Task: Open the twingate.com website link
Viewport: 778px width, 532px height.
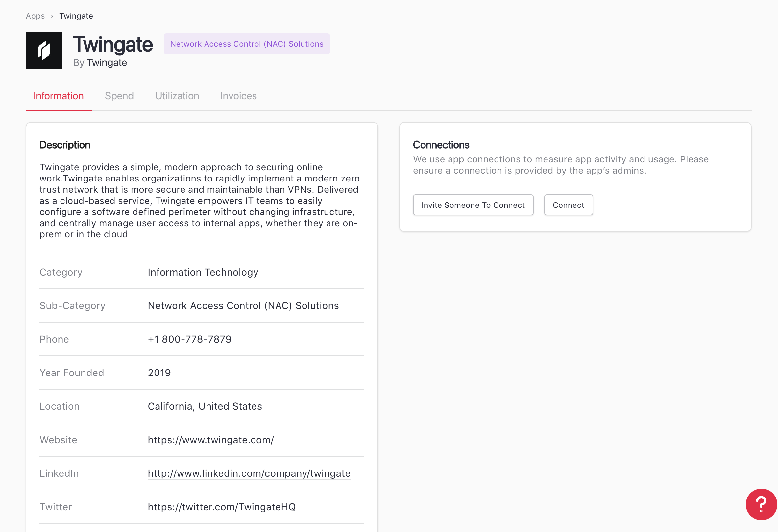Action: click(210, 440)
